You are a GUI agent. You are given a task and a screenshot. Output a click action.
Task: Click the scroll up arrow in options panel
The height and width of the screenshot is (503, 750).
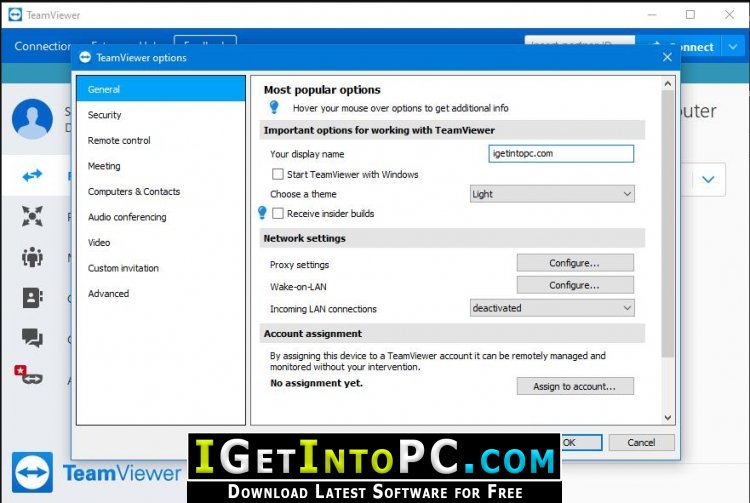(x=668, y=84)
